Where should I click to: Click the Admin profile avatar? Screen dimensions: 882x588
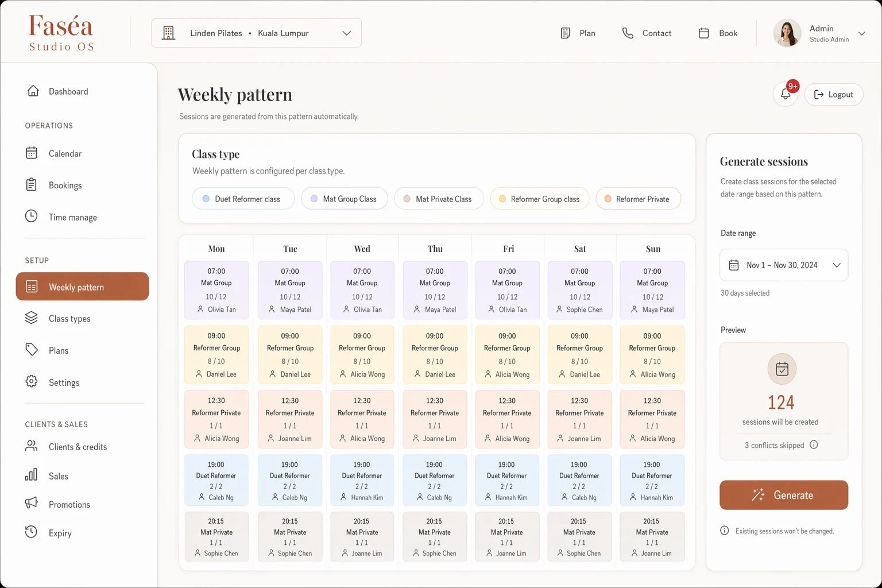[x=787, y=33]
